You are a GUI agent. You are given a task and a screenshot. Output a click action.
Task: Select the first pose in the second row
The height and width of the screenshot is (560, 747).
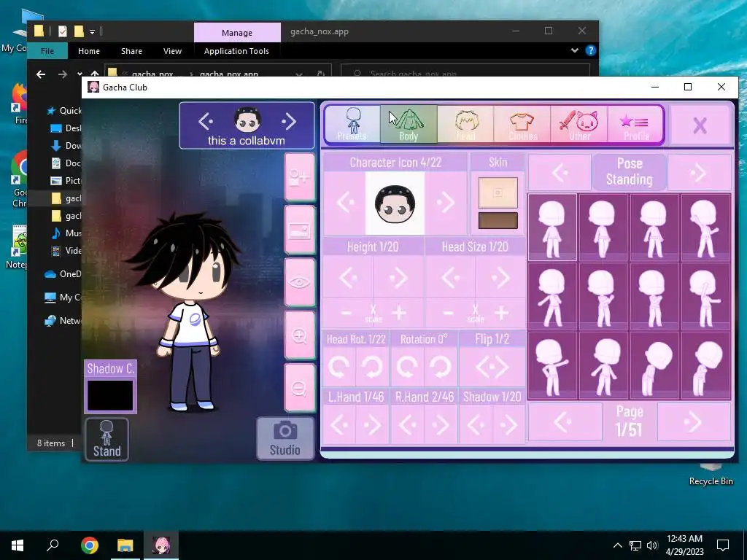tap(553, 296)
